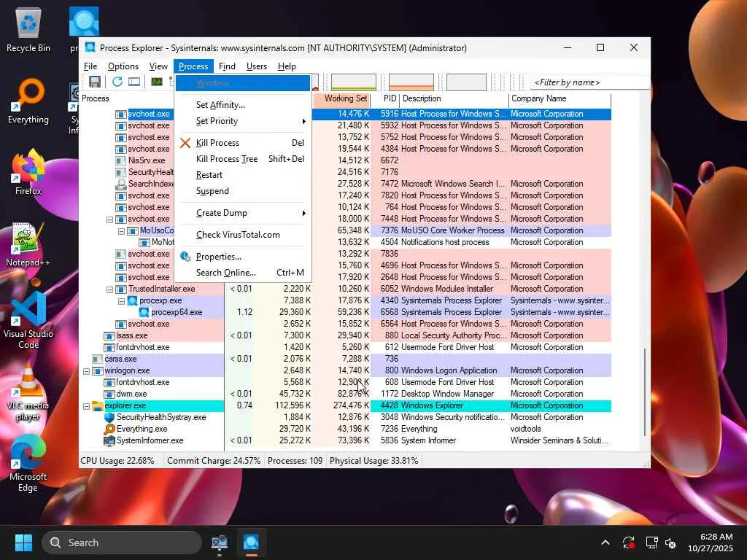Select the csrss.exe process row
This screenshot has width=747, height=560.
pos(345,359)
